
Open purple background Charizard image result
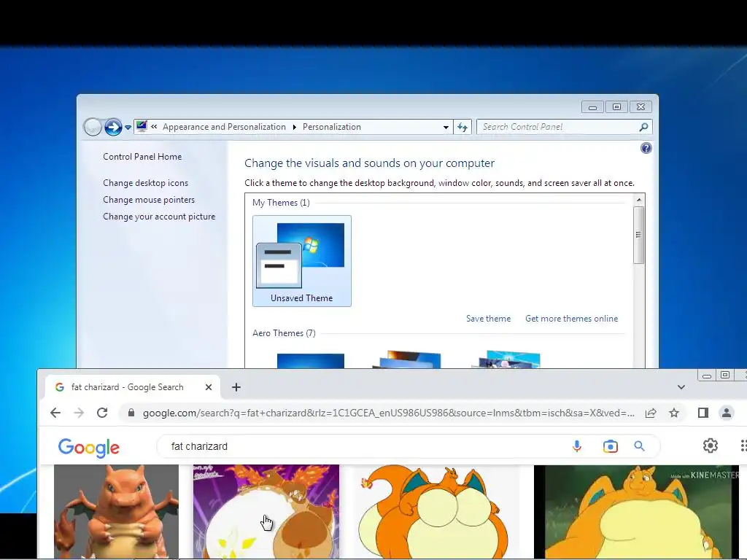point(266,511)
